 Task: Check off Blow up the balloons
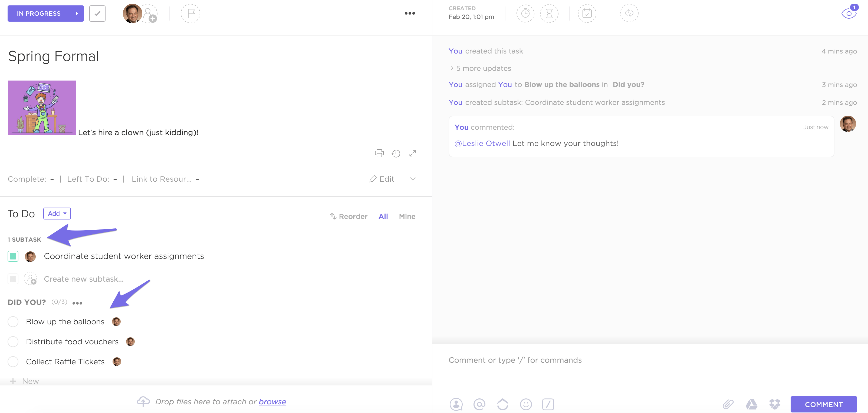pos(13,322)
